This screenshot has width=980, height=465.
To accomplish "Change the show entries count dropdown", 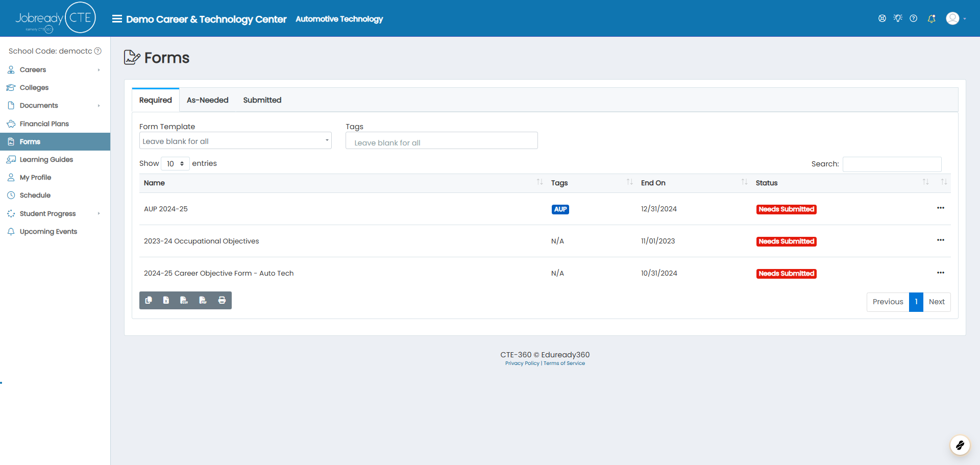I will point(175,163).
